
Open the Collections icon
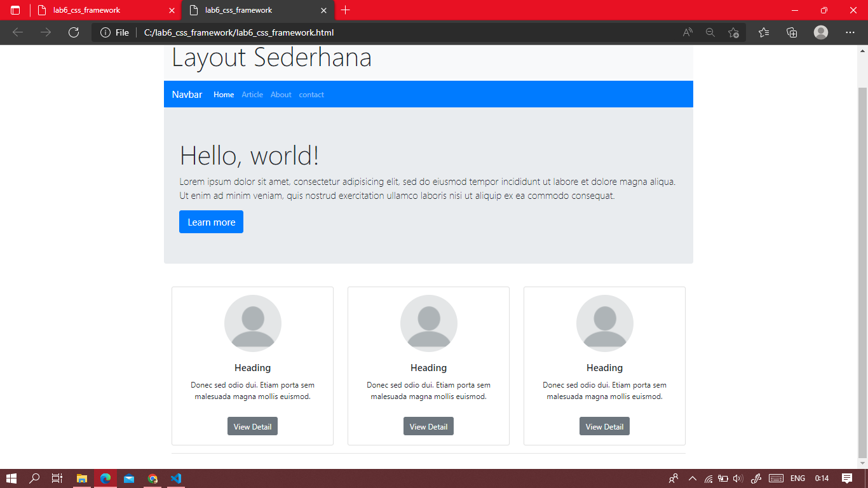[792, 32]
